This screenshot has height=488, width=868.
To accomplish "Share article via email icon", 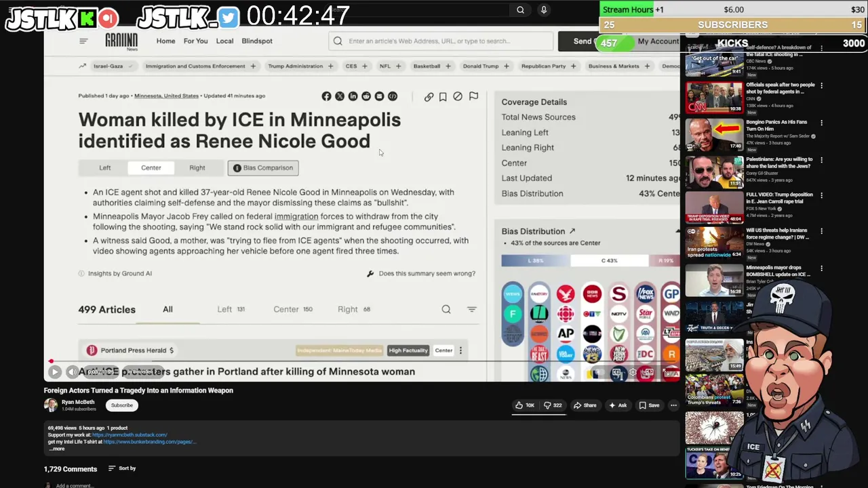I will pyautogui.click(x=379, y=96).
